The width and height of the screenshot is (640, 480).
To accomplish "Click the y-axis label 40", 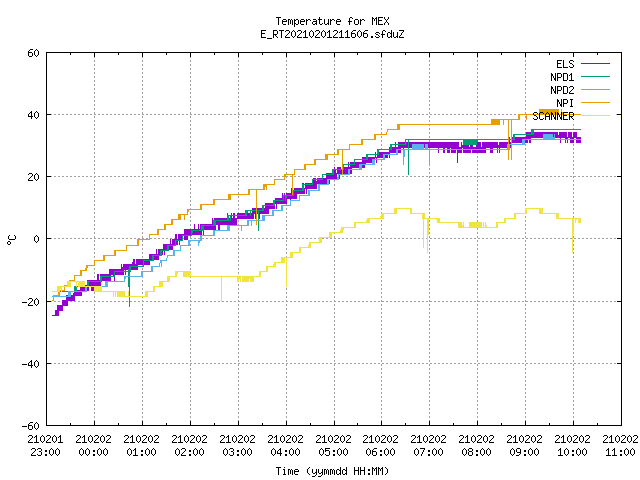I will 33,115.
